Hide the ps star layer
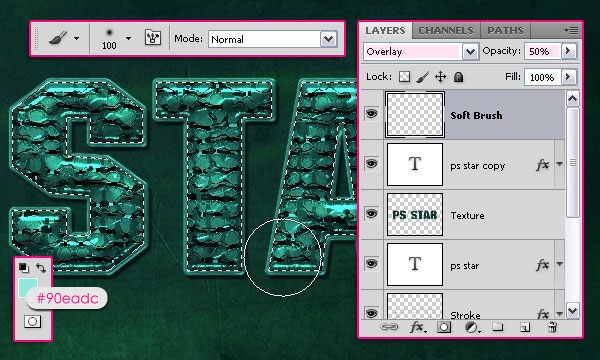 click(371, 264)
